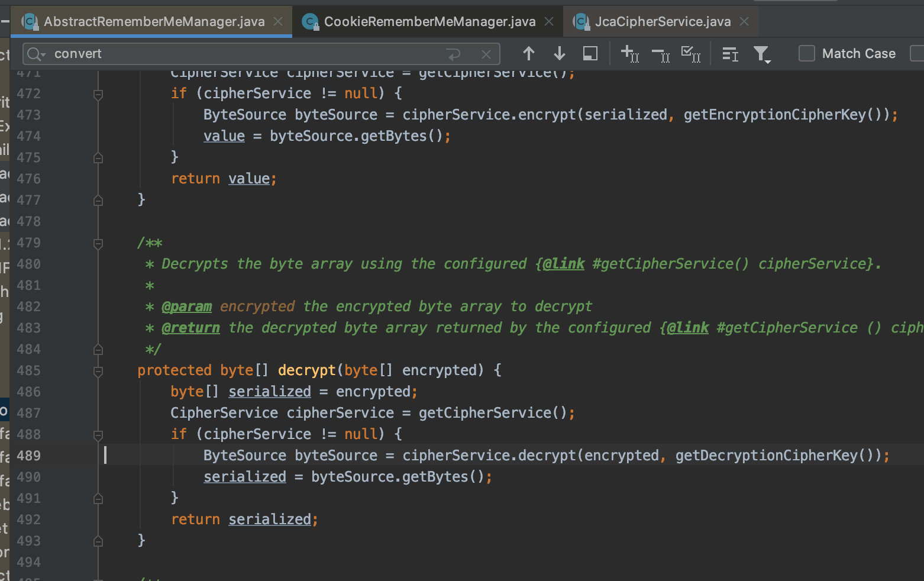
Task: Click '#getCipherService()' reference on line 480
Action: click(670, 264)
